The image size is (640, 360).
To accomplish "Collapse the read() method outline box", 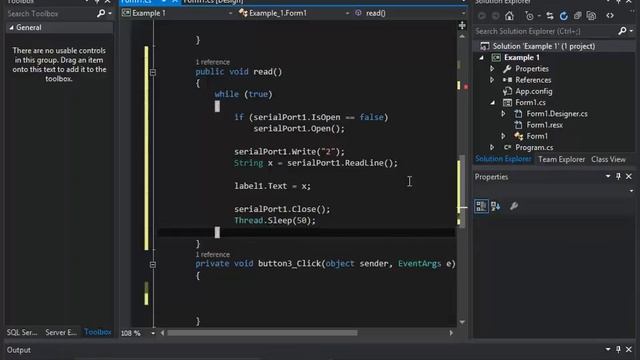I will (x=153, y=72).
